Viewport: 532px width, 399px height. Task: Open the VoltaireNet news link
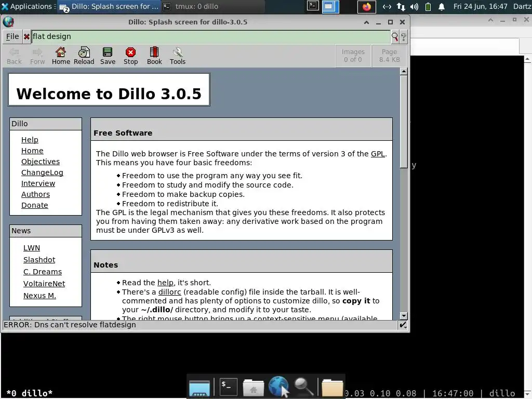[44, 284]
